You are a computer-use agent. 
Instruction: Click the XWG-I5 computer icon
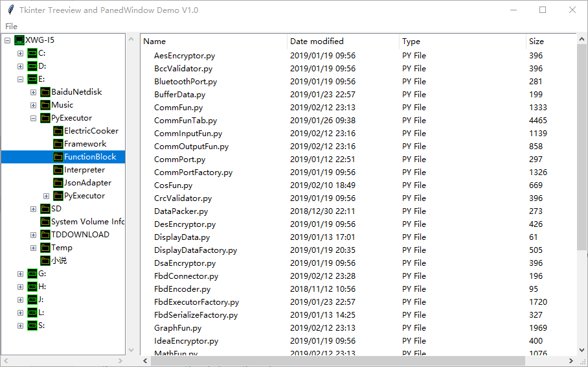[19, 40]
